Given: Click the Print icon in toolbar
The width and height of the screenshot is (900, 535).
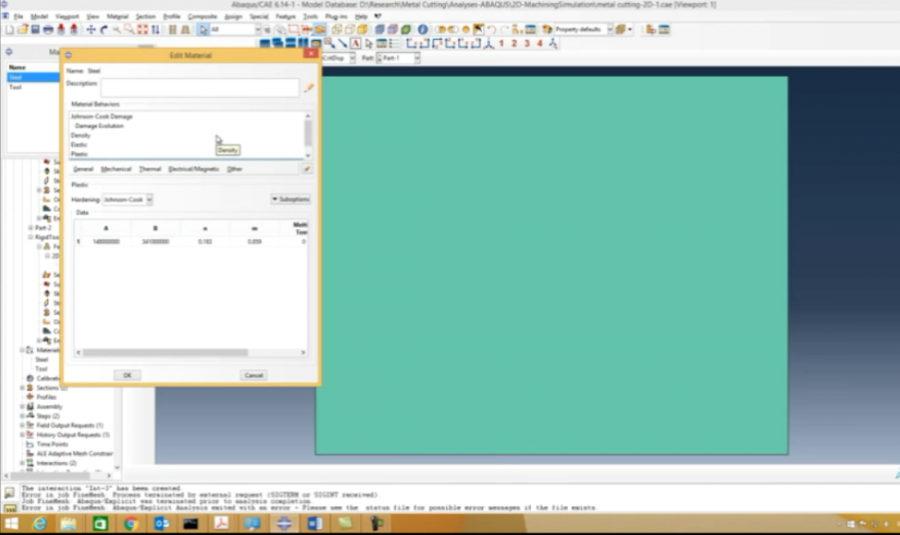Looking at the screenshot, I should point(48,29).
